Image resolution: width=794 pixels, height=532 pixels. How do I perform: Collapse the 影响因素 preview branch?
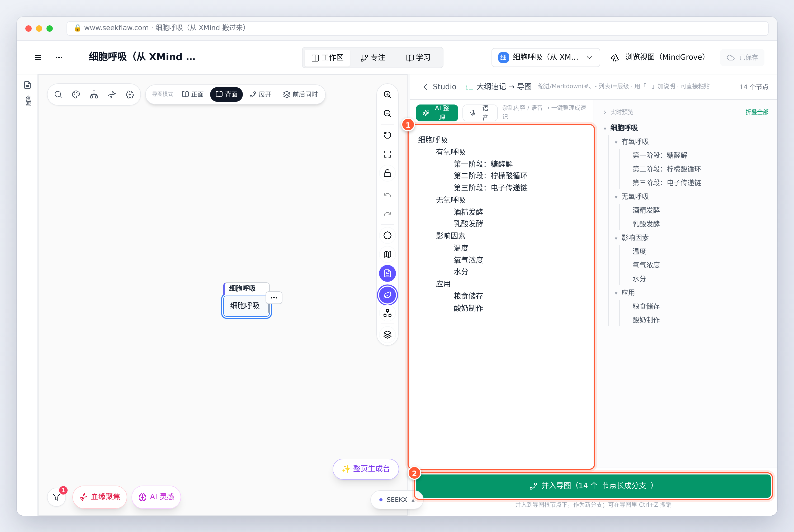pos(616,238)
